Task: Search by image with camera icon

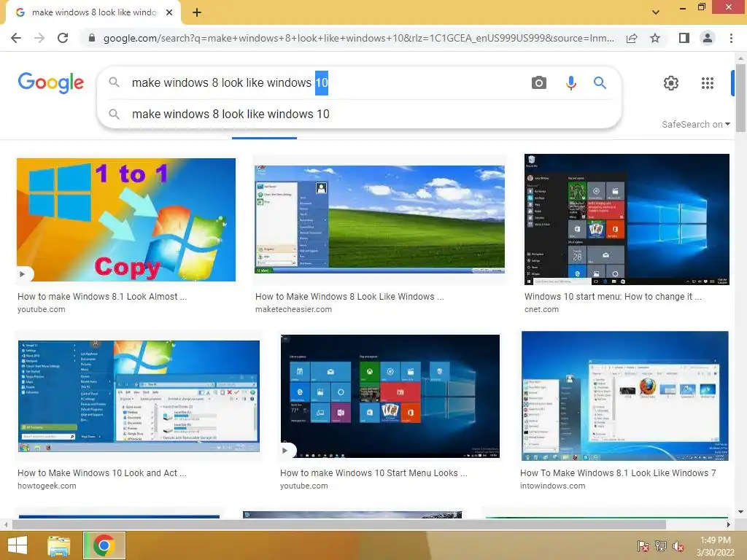Action: (x=539, y=83)
